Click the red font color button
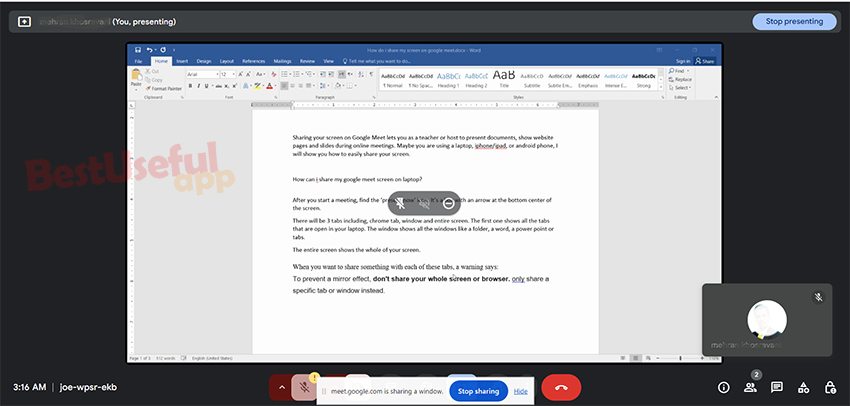Image resolution: width=850 pixels, height=406 pixels. tap(269, 86)
